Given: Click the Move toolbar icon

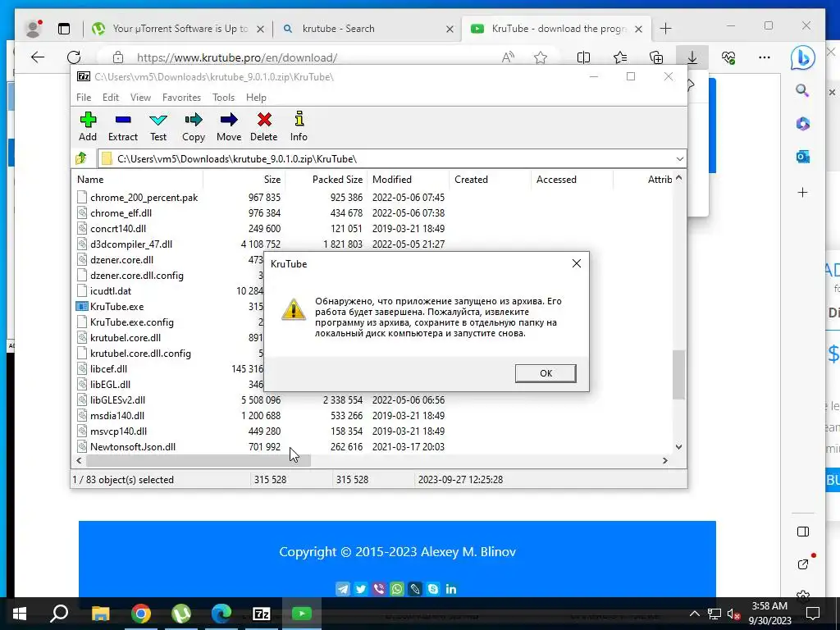Looking at the screenshot, I should pos(229,127).
